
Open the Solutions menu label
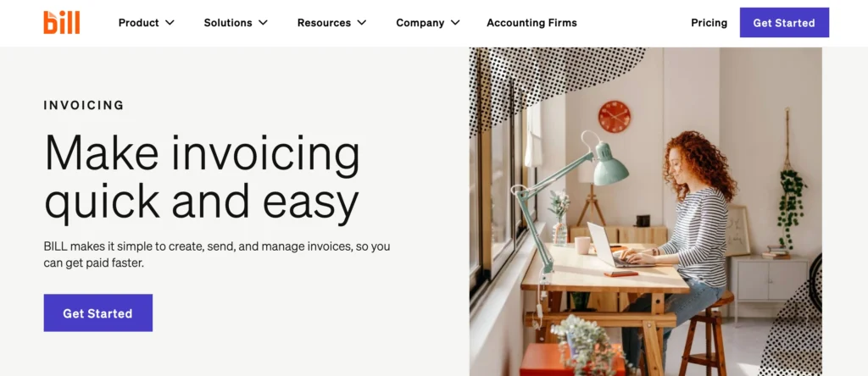[228, 23]
